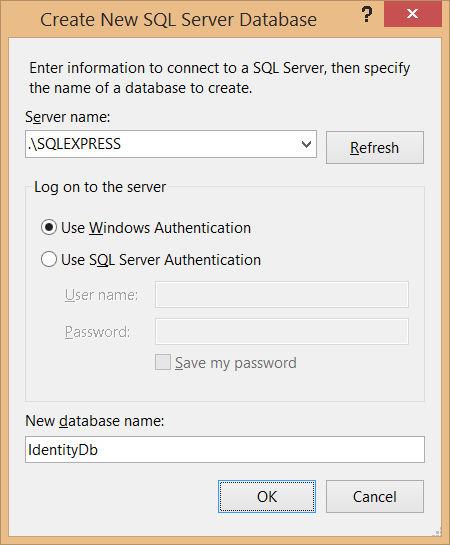Click the resize grip at dialog corner
450x545 pixels.
pyautogui.click(x=437, y=531)
